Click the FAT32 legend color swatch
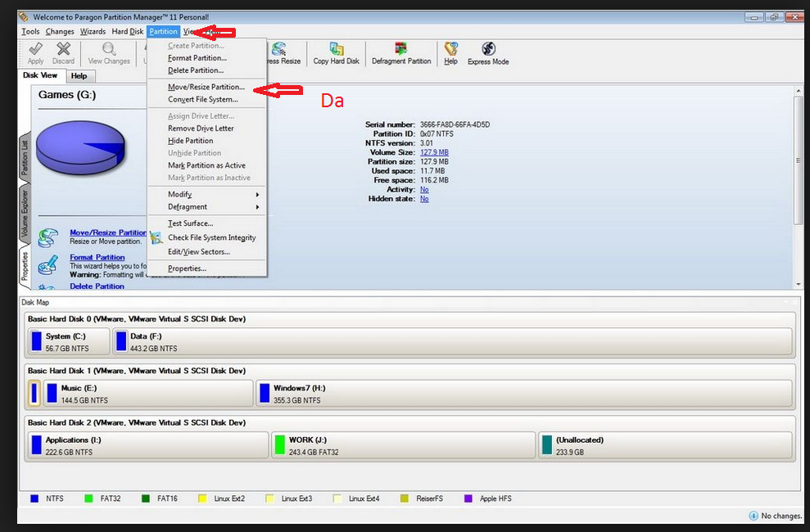This screenshot has width=810, height=532. pyautogui.click(x=88, y=498)
